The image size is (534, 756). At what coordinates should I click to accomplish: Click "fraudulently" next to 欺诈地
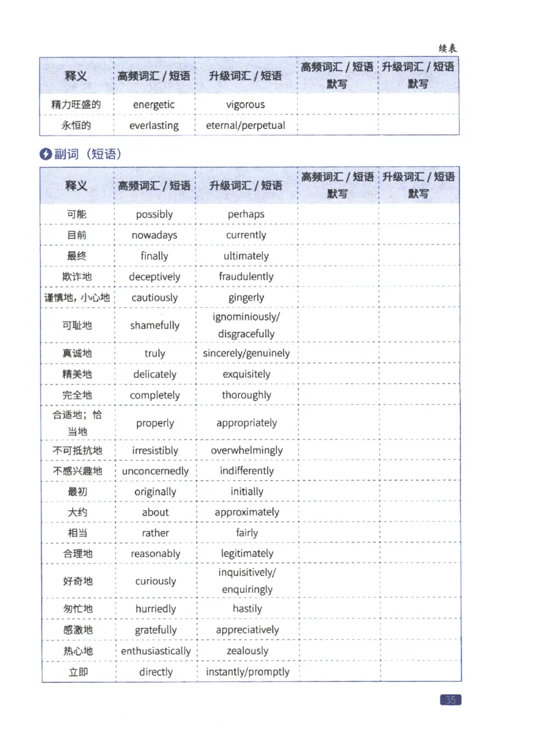tap(246, 276)
